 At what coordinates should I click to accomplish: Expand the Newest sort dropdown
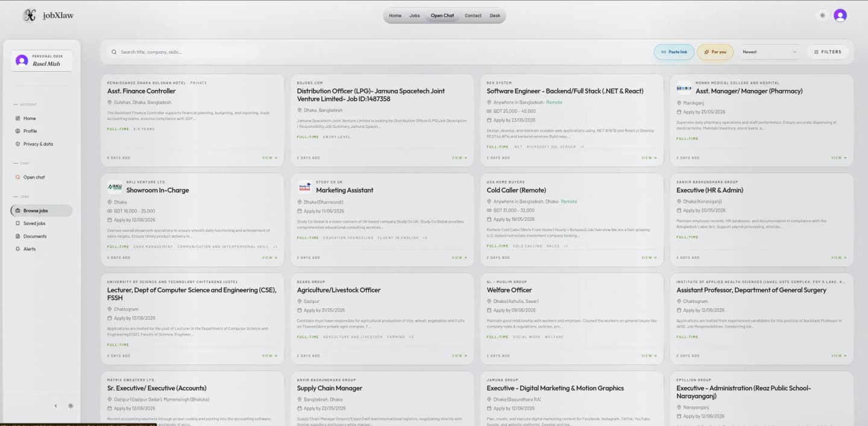(x=769, y=52)
